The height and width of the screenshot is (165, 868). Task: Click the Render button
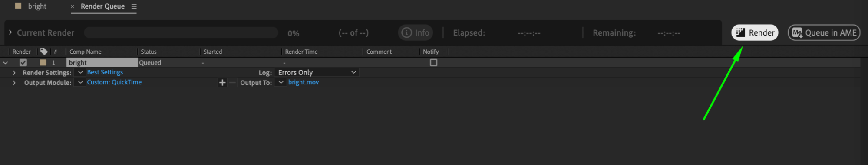[755, 32]
